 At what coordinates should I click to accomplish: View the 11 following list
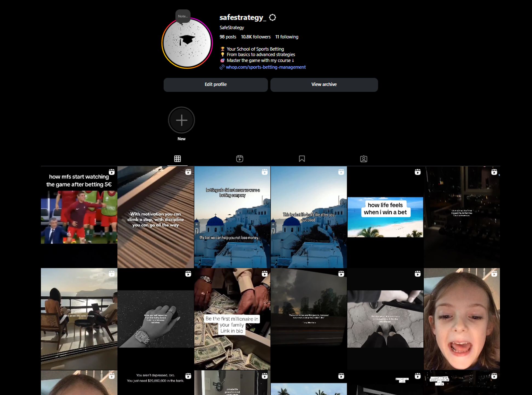(x=287, y=37)
